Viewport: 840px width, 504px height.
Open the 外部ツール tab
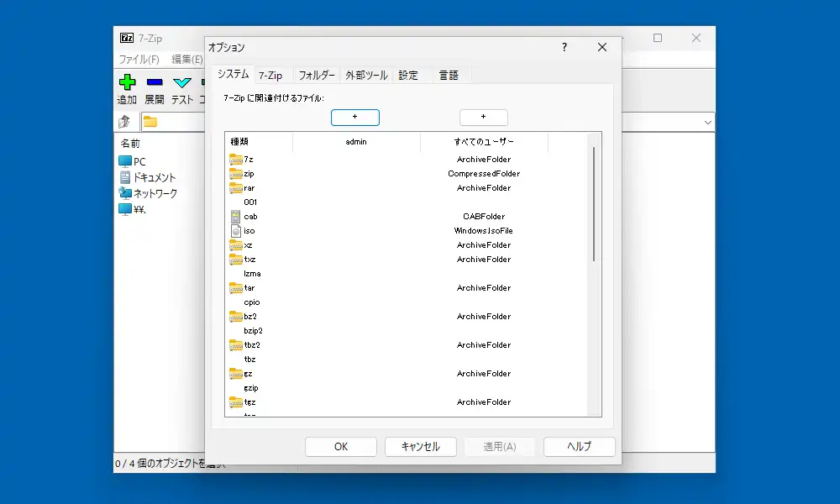[366, 76]
